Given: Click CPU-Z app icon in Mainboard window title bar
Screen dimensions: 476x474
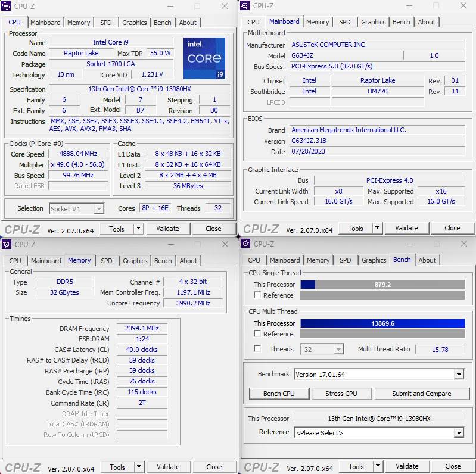Looking at the screenshot, I should (245, 6).
